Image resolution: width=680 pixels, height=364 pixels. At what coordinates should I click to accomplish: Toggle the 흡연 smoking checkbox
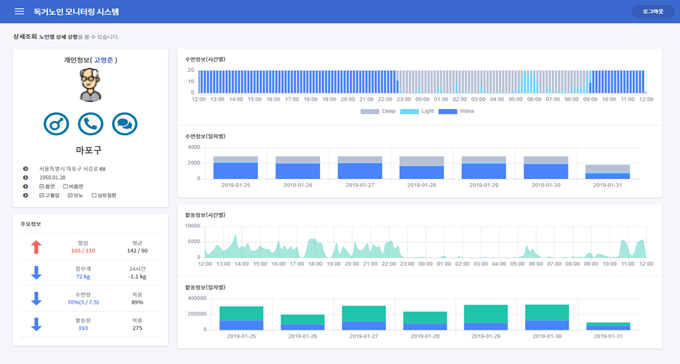[42, 187]
